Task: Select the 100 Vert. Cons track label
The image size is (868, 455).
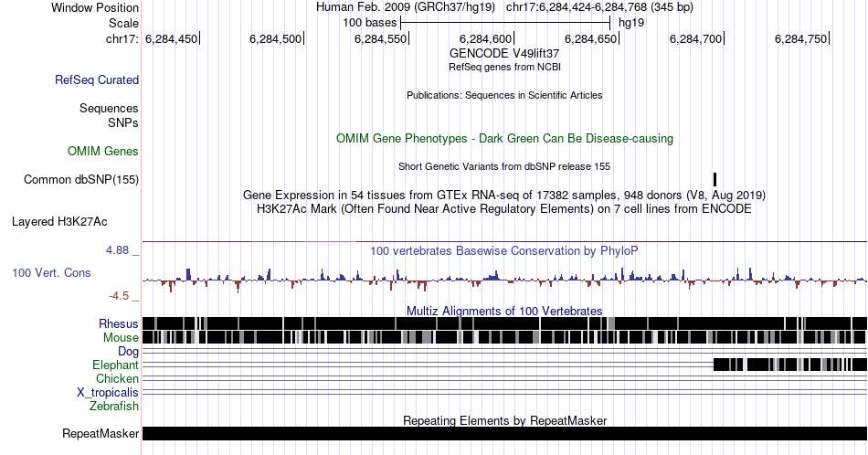Action: point(51,272)
